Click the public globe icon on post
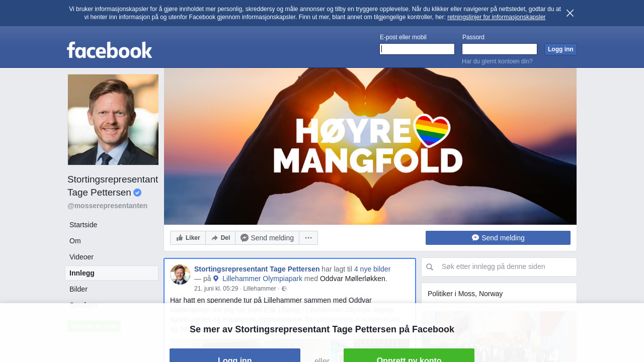Viewport: 644px width, 362px height. point(284,289)
